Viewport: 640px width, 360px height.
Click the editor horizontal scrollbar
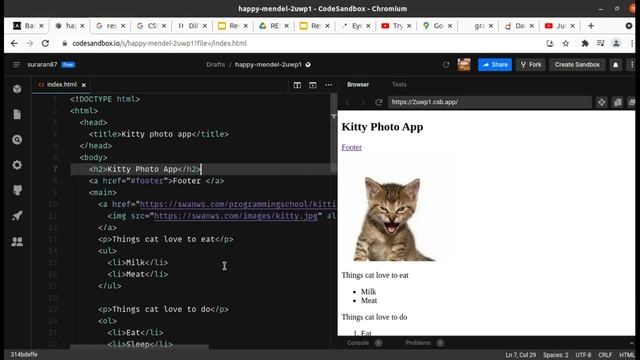(139, 347)
